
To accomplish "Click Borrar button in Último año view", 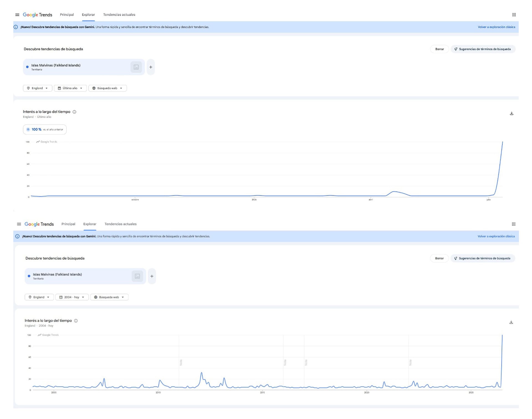I will [439, 49].
